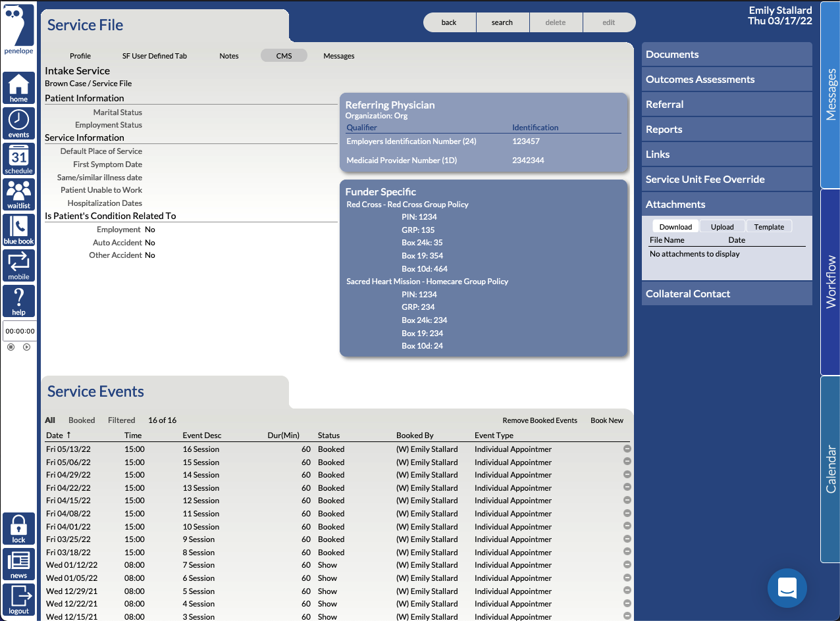The width and height of the screenshot is (840, 621).
Task: Open the events clock icon
Action: click(19, 124)
